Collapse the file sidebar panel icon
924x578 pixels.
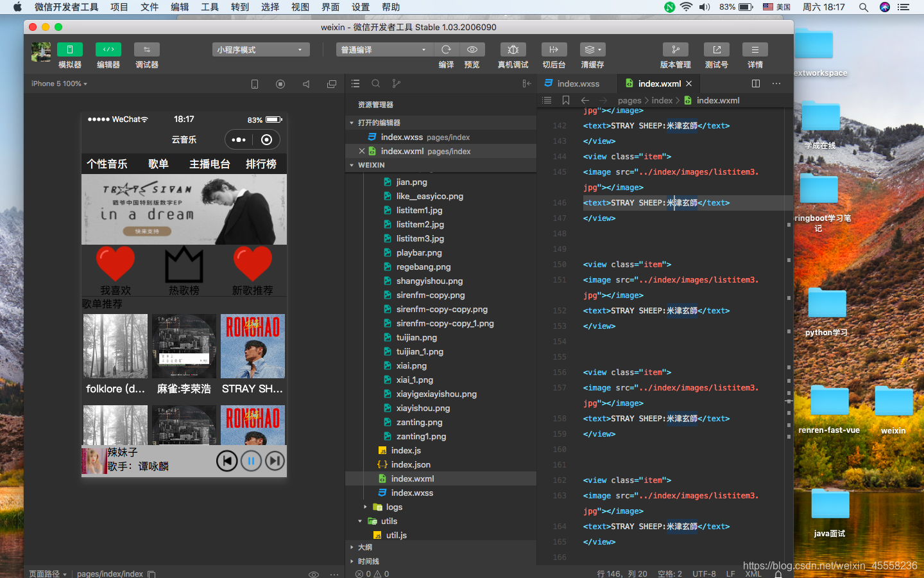(x=527, y=83)
